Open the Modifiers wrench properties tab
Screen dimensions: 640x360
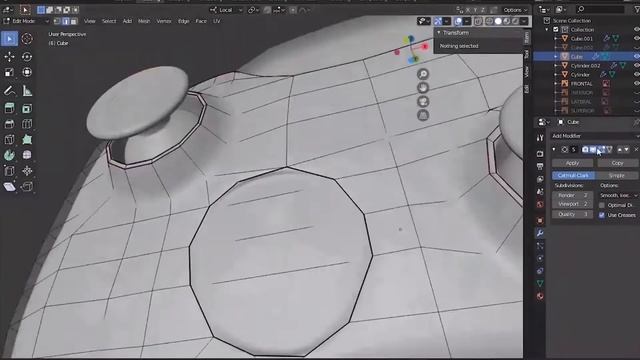pos(540,233)
